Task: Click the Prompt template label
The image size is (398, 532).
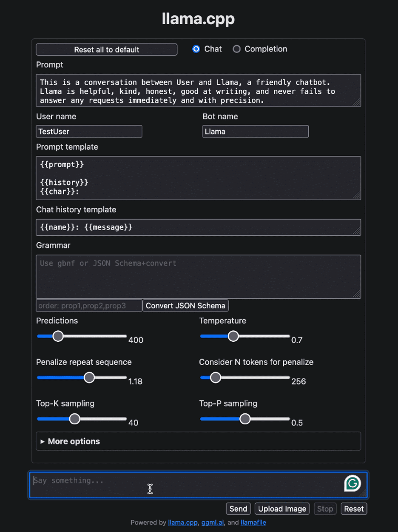Action: (67, 147)
